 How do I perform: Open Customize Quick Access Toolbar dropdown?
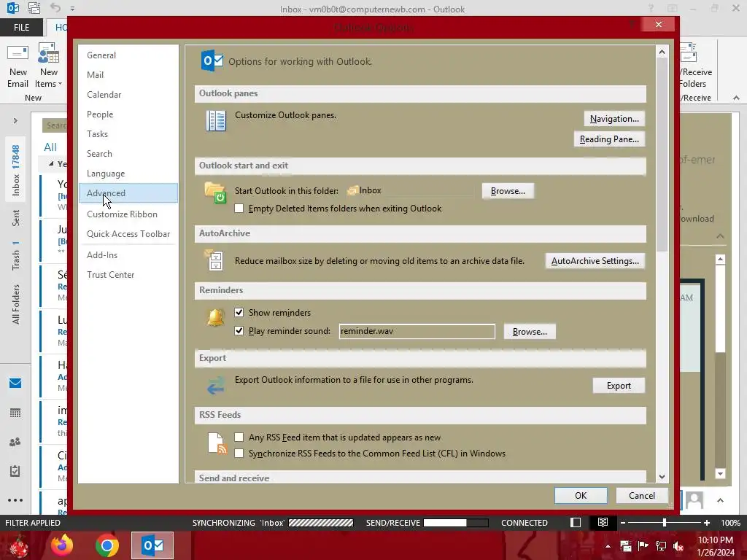(72, 9)
